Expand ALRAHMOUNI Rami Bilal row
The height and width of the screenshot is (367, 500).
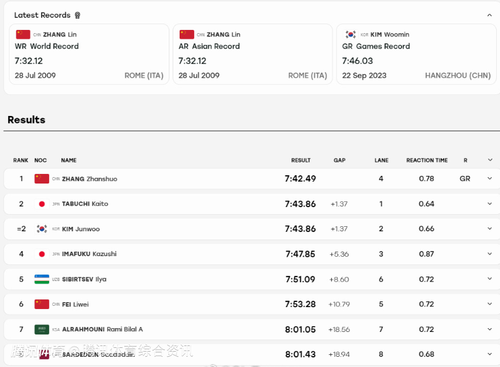489,329
